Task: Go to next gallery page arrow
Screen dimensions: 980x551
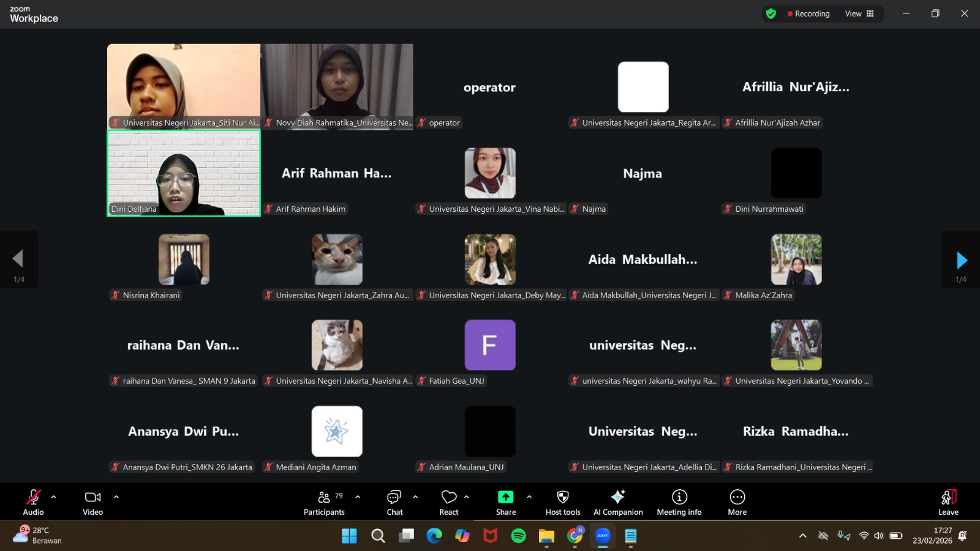Action: pos(961,260)
